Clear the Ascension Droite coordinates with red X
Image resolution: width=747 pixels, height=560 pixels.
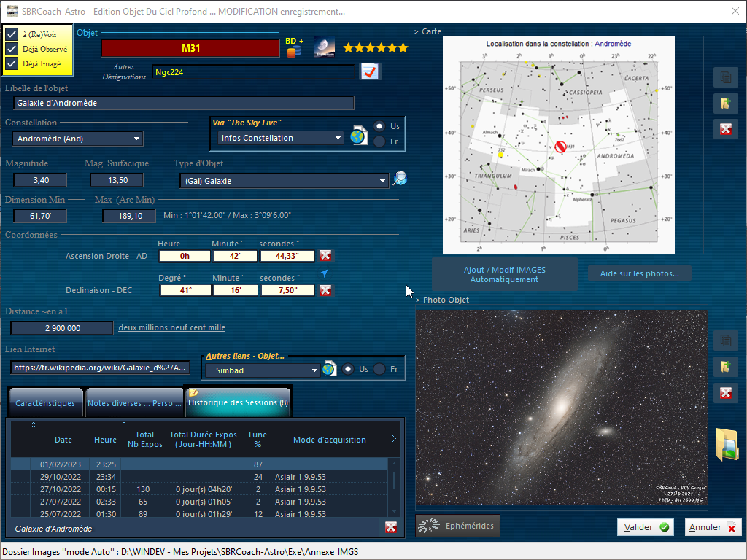(325, 256)
